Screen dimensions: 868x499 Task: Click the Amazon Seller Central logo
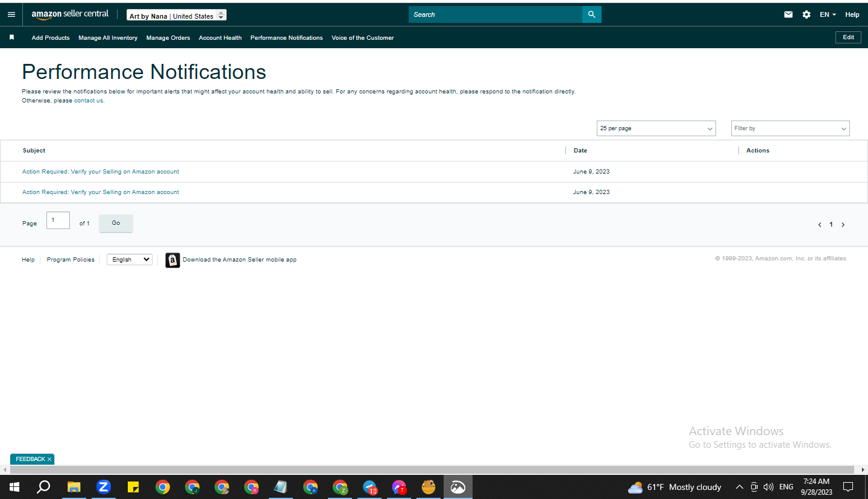click(x=70, y=14)
